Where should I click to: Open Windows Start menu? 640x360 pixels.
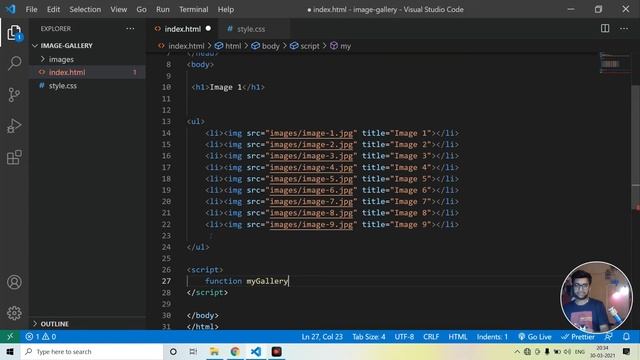[x=10, y=351]
